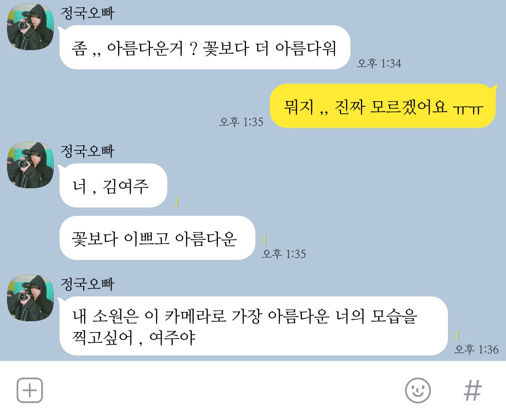Click the 오후 1:36 timestamp

tap(476, 349)
